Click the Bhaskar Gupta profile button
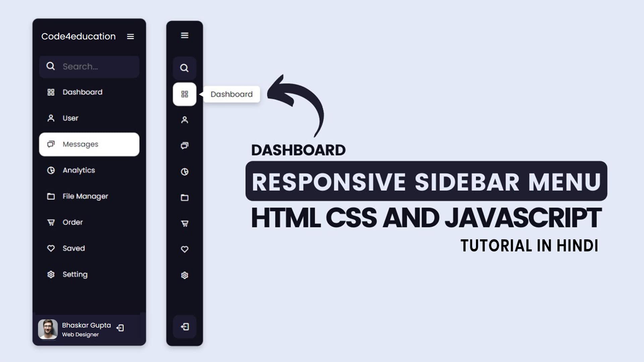 (x=75, y=329)
